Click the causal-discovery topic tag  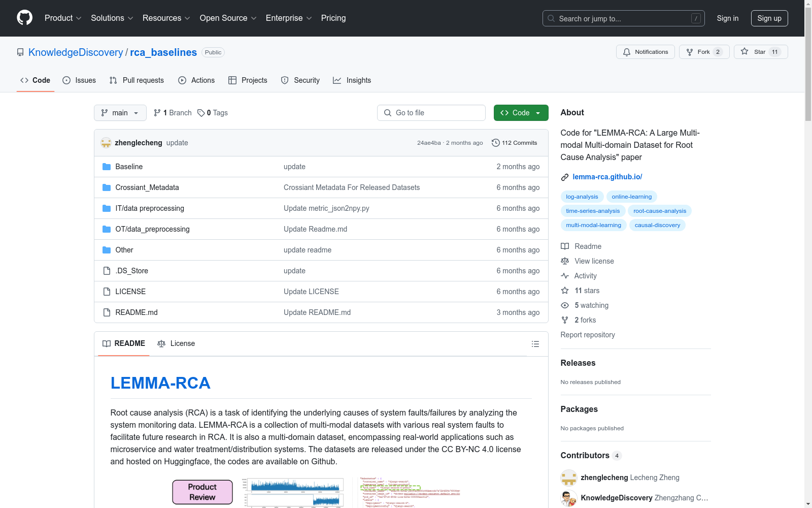point(657,225)
